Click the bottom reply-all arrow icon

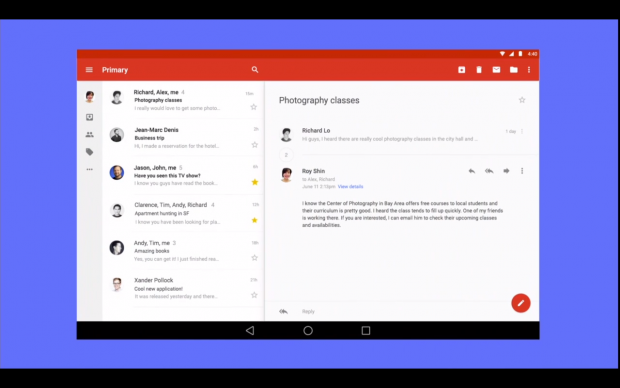tap(284, 311)
